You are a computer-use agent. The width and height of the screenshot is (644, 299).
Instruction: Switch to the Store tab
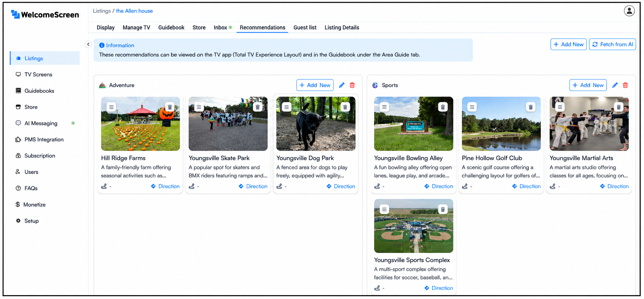(199, 27)
